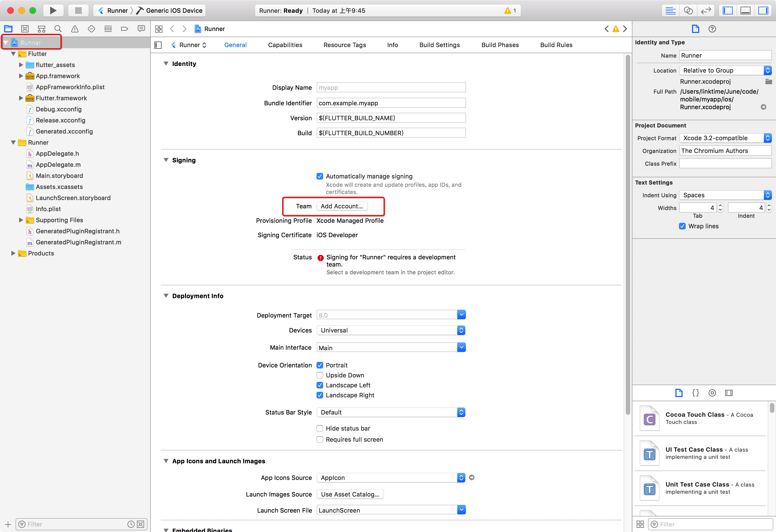Open the Status Bar Style dropdown
The height and width of the screenshot is (532, 776).
click(x=391, y=413)
